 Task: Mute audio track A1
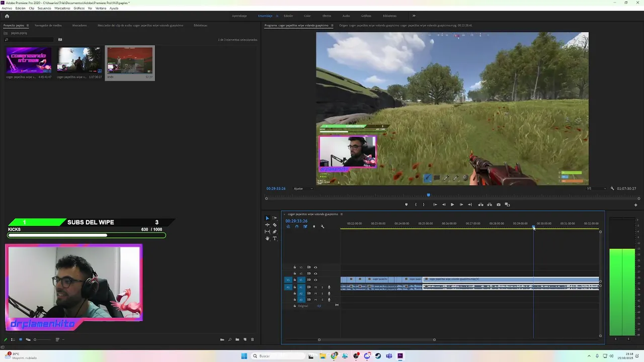coord(315,287)
